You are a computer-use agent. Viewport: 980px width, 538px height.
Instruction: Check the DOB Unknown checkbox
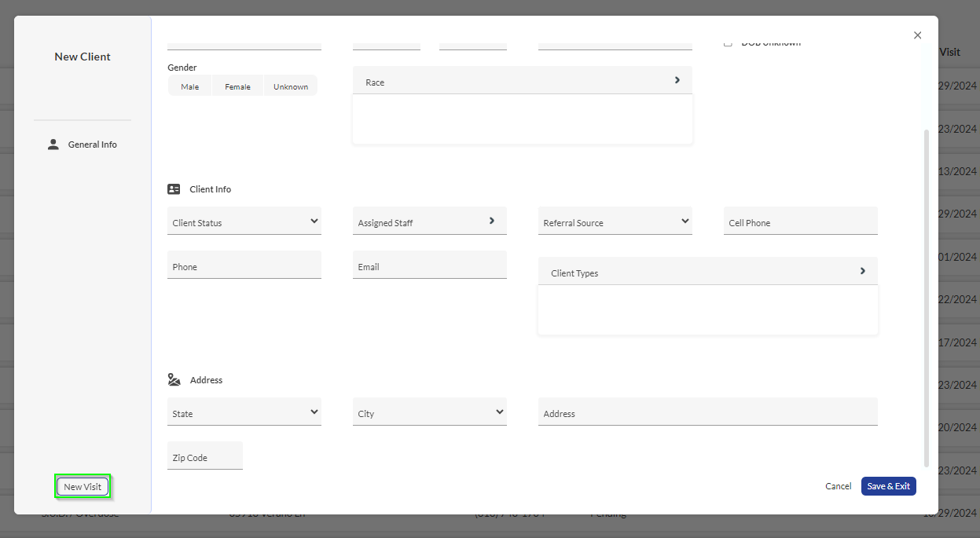coord(728,44)
